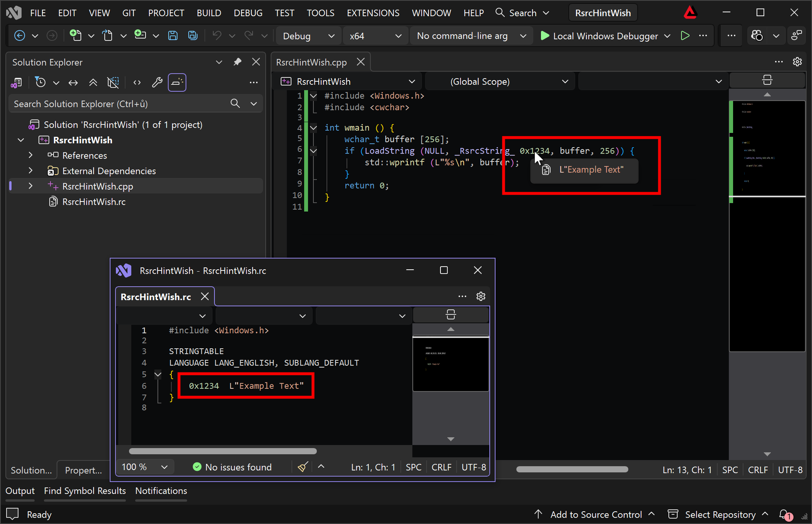This screenshot has width=812, height=524.
Task: Close the RsrcHintWish.rc document tab
Action: click(x=205, y=296)
